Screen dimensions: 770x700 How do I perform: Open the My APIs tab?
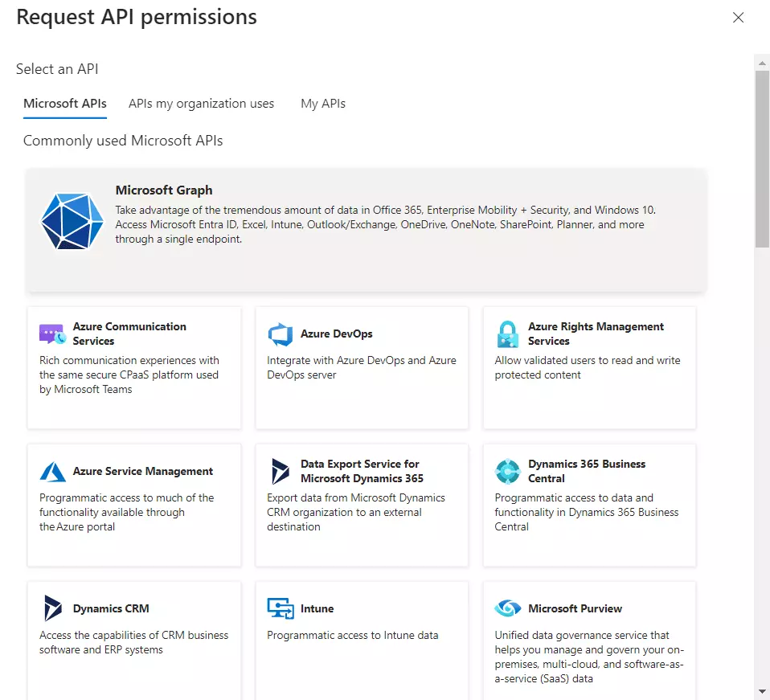point(322,103)
